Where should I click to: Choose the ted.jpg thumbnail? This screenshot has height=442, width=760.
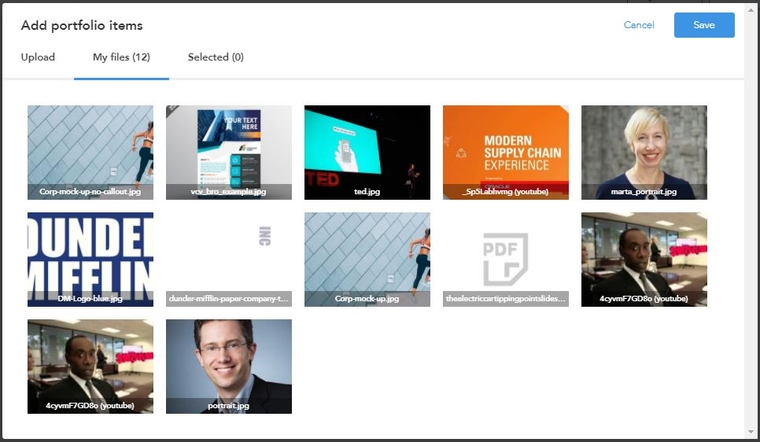point(367,152)
